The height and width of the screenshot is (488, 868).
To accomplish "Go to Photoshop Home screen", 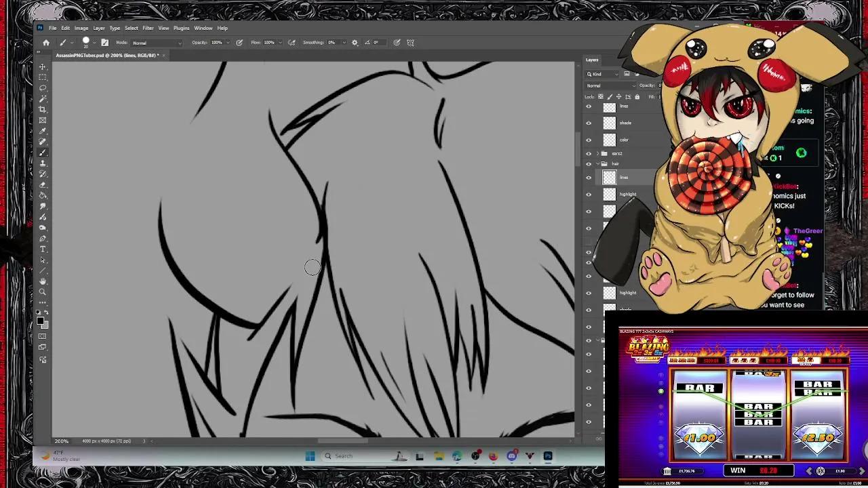I will (x=46, y=43).
